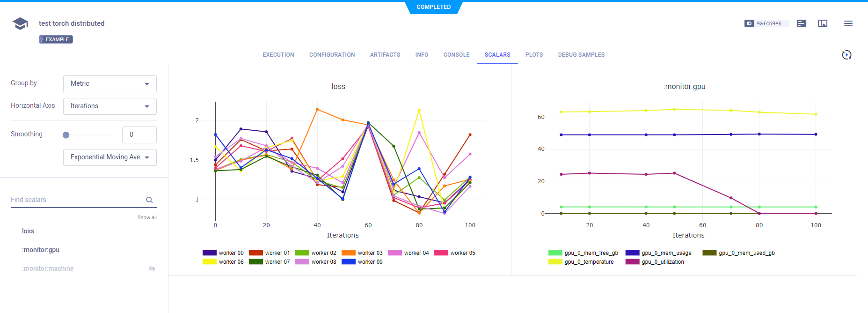Switch to the DEBUG SAMPLES tab

(x=581, y=55)
